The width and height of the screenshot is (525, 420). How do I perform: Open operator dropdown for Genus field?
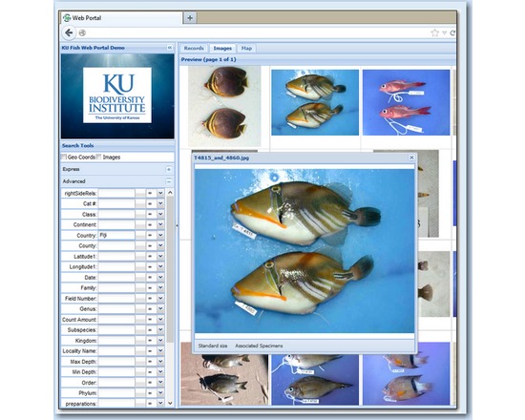(x=160, y=308)
